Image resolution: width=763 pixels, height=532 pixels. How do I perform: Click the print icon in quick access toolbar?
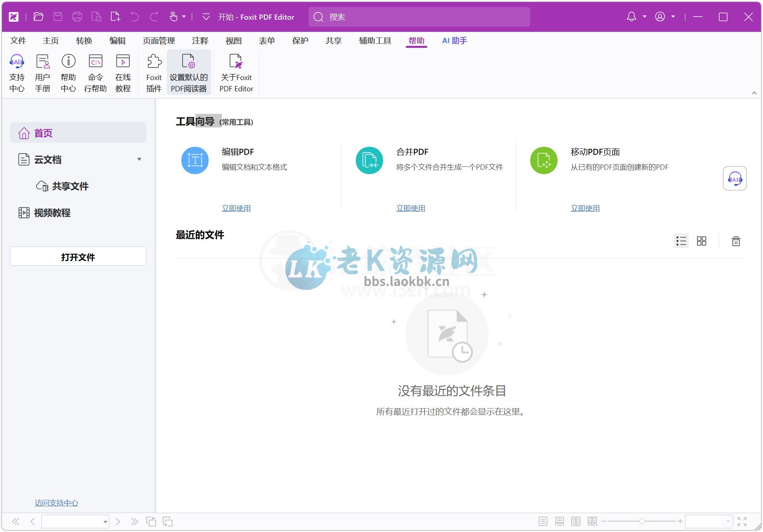[77, 16]
